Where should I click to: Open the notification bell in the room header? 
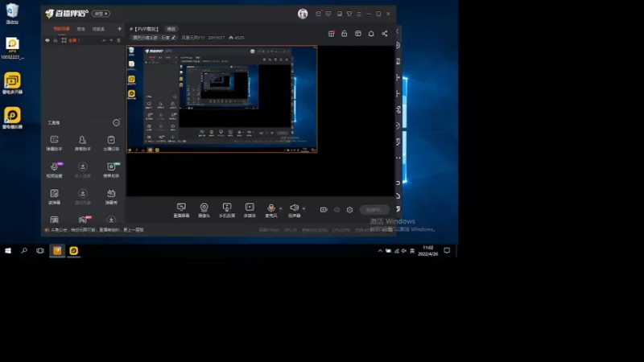pos(371,34)
